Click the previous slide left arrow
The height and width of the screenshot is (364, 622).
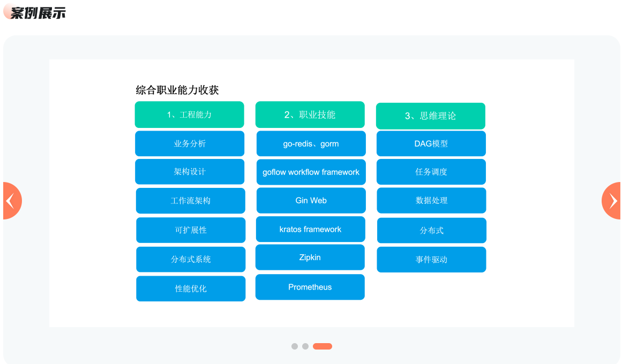(11, 201)
